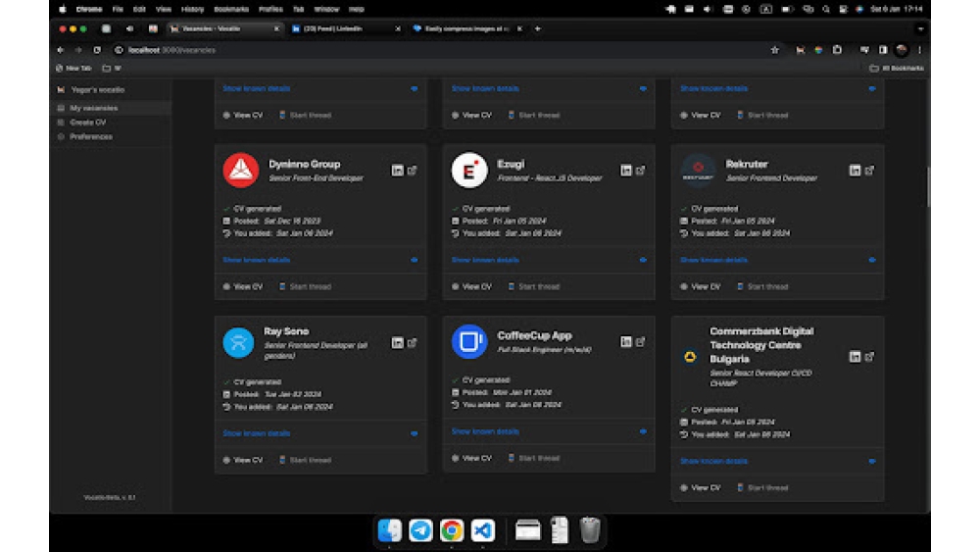The image size is (980, 552).
Task: Click Yegor's vocatio sidebar header
Action: tap(91, 90)
